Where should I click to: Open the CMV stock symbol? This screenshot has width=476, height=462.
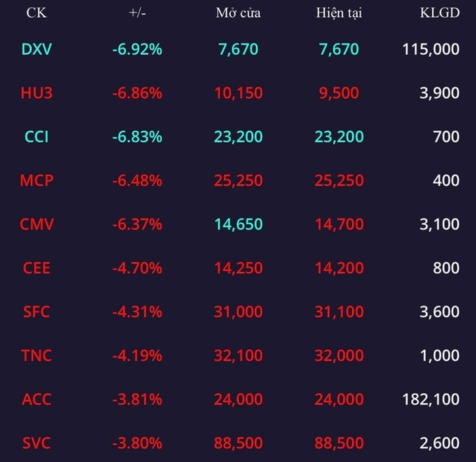tap(36, 225)
